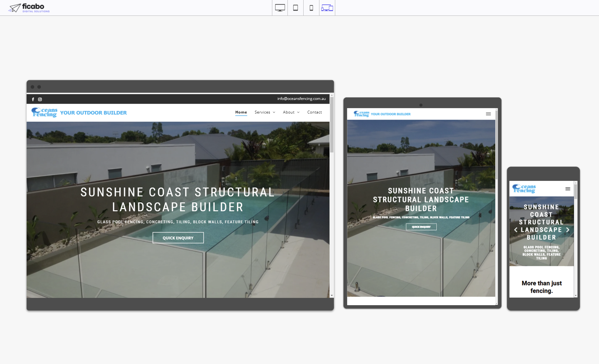Screen dimensions: 599x364
Task: Click the desktop hero heading "Sunshine Coast Structural Landscape Builder"
Action: (x=178, y=200)
